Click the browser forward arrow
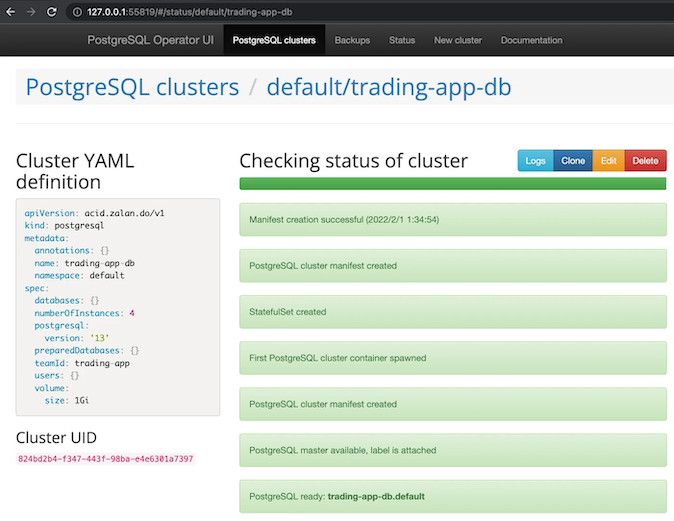The width and height of the screenshot is (674, 521). pyautogui.click(x=30, y=11)
